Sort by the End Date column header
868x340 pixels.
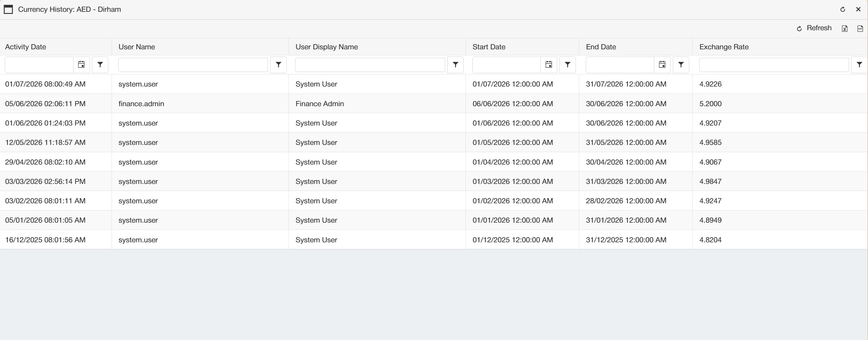pos(601,47)
